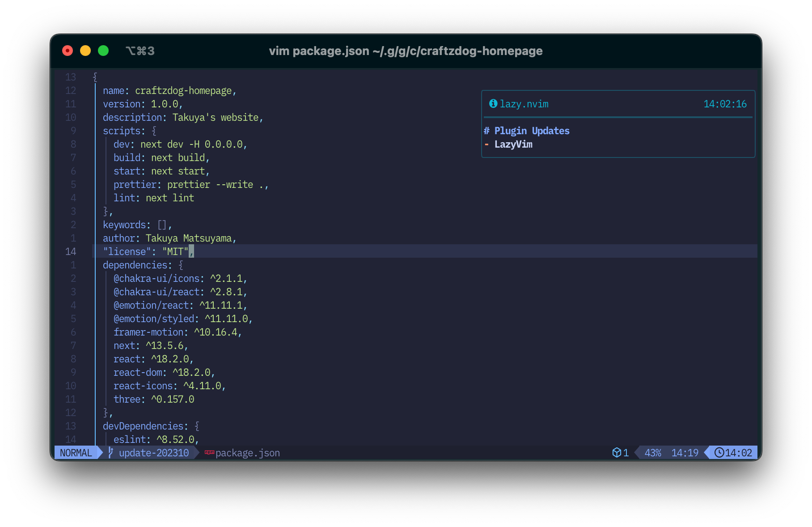Click the green maximize window button
The image size is (812, 527).
pos(103,51)
